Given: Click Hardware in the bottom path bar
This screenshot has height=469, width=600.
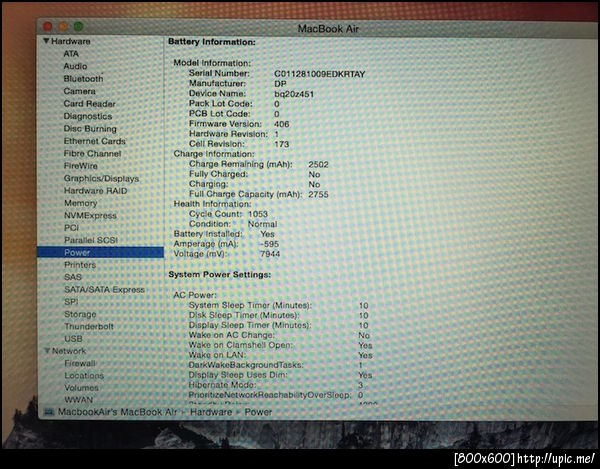Looking at the screenshot, I should (x=211, y=412).
